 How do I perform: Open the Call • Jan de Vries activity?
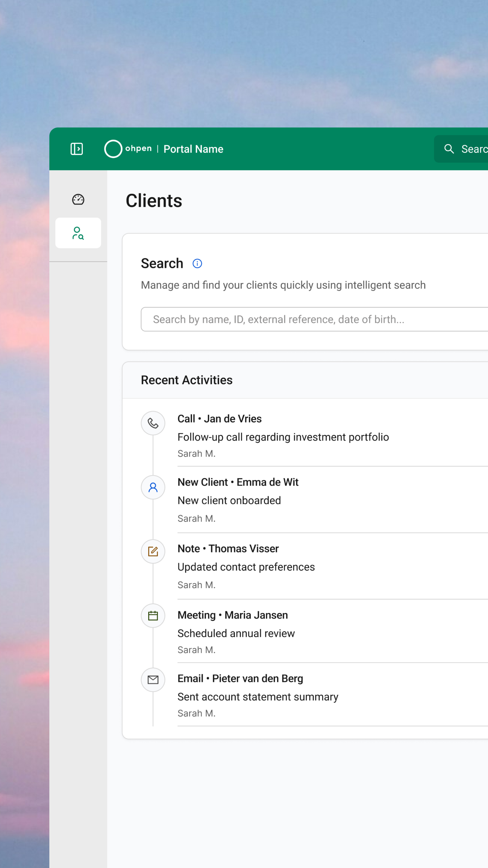pos(220,419)
